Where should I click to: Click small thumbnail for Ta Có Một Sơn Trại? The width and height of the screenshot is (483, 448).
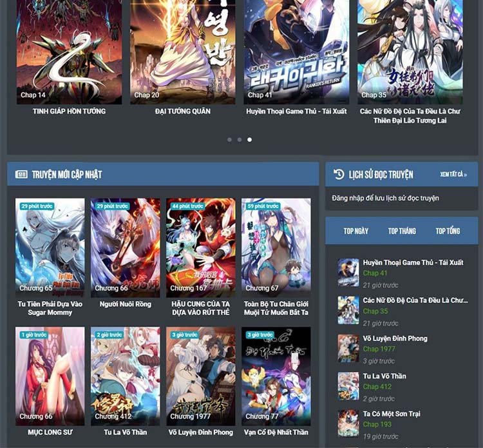(348, 424)
